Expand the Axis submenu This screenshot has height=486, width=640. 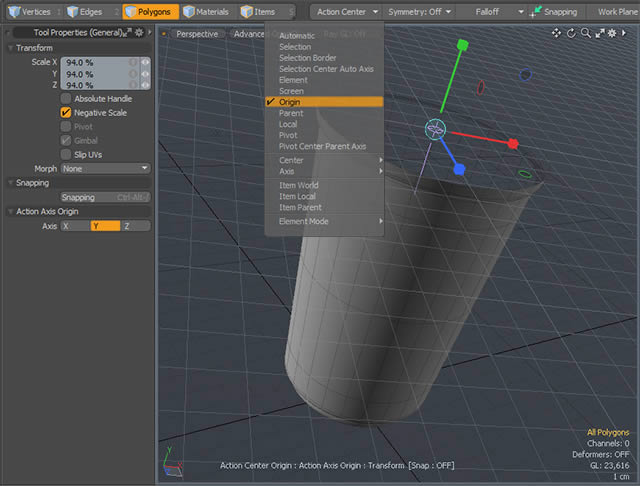pyautogui.click(x=324, y=171)
